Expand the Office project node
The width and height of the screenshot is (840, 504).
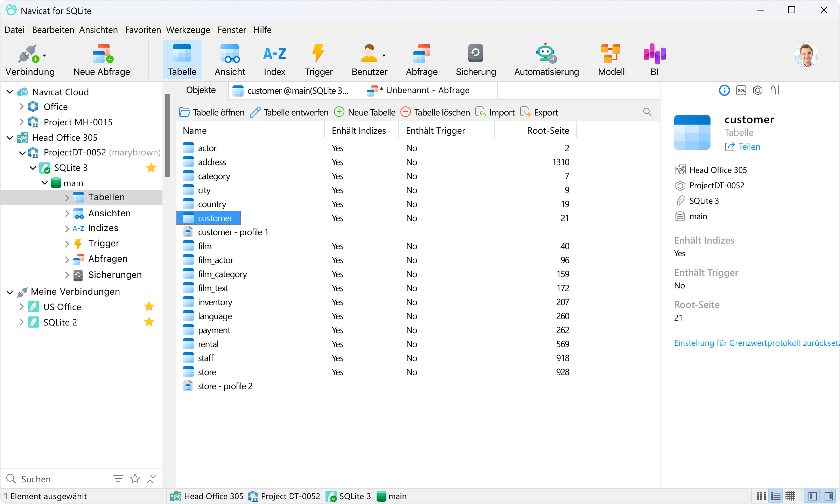click(x=21, y=106)
